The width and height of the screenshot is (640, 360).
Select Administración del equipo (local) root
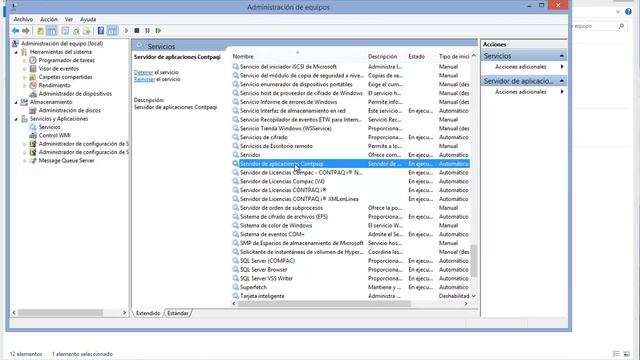tap(62, 43)
